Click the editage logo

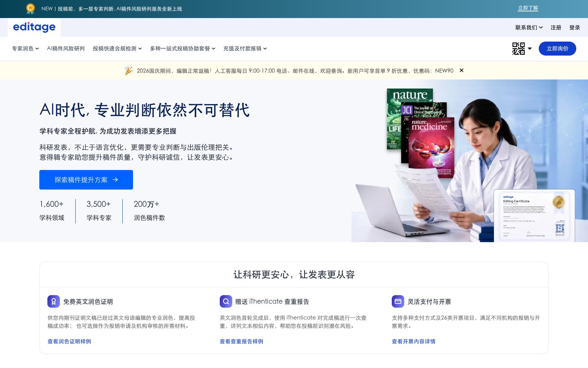tap(34, 27)
